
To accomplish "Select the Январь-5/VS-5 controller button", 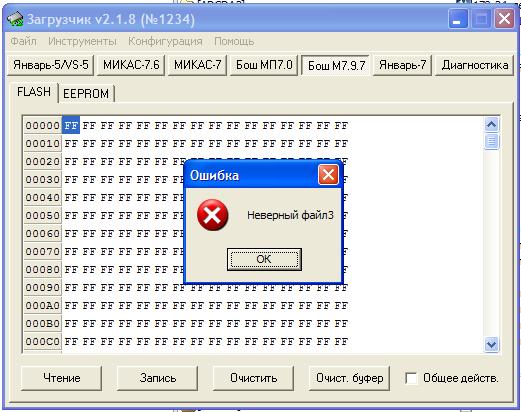I will [x=51, y=65].
